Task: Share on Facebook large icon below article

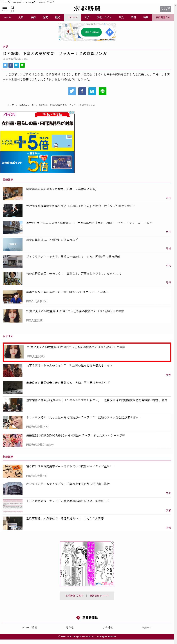Action: pos(82,91)
